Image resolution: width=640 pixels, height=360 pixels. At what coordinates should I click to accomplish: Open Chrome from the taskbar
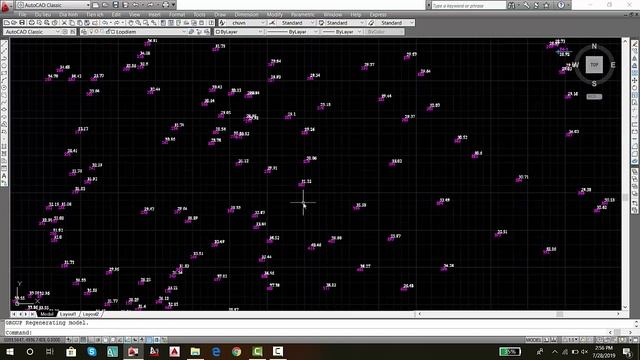[x=236, y=351]
